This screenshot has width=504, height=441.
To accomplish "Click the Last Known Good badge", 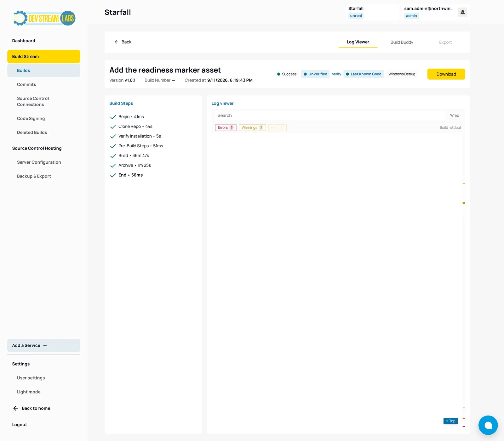I will 364,74.
